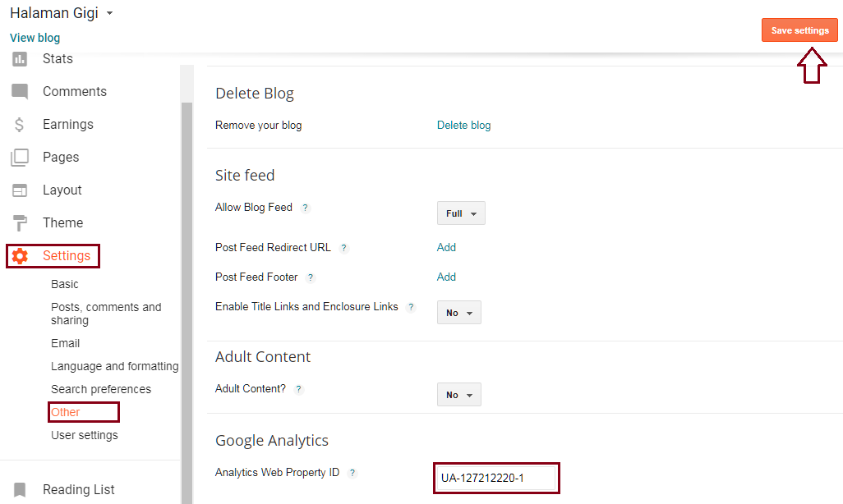This screenshot has width=843, height=504.
Task: Click the Delete blog link
Action: pos(463,126)
